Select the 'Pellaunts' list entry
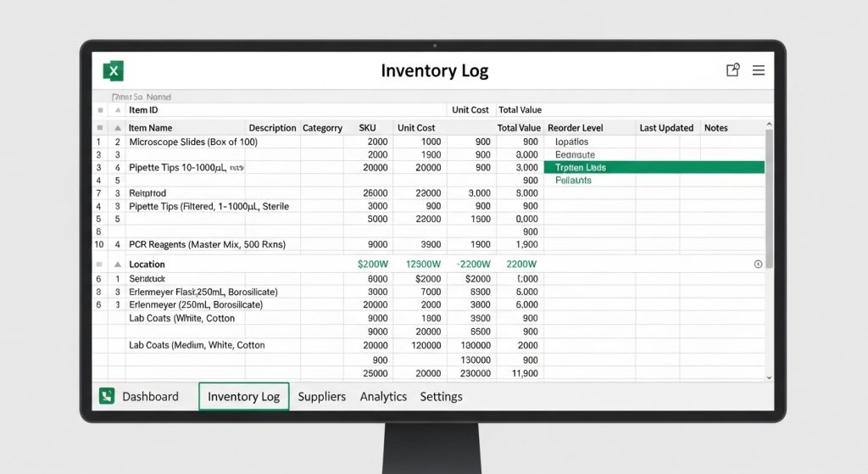This screenshot has width=868, height=474. (x=573, y=180)
